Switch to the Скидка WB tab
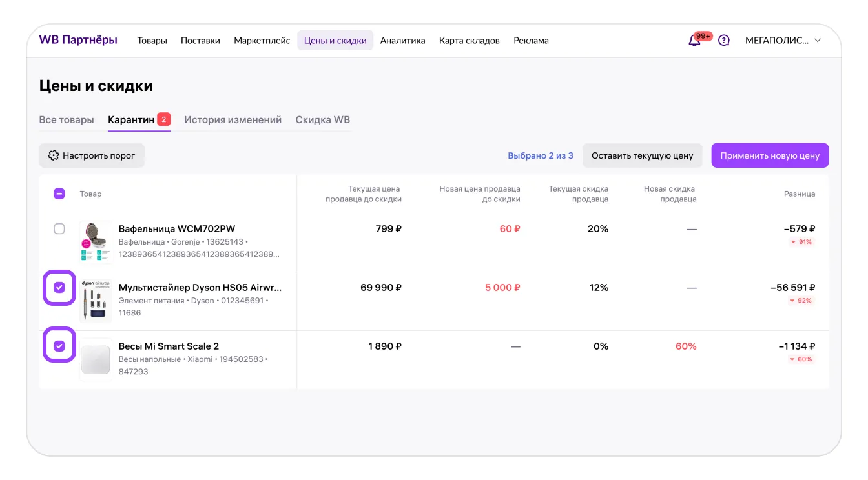 pyautogui.click(x=323, y=120)
